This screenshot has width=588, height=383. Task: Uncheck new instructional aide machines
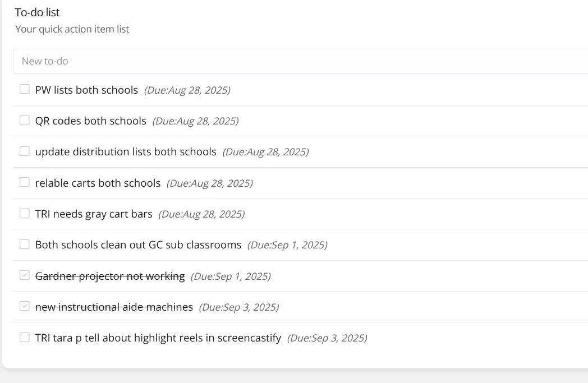(24, 306)
